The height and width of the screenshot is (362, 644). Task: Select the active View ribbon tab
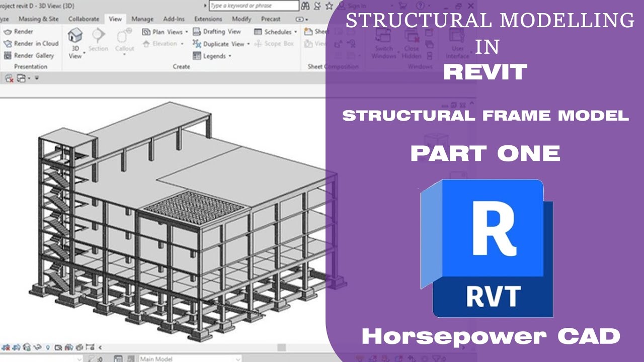pyautogui.click(x=115, y=19)
